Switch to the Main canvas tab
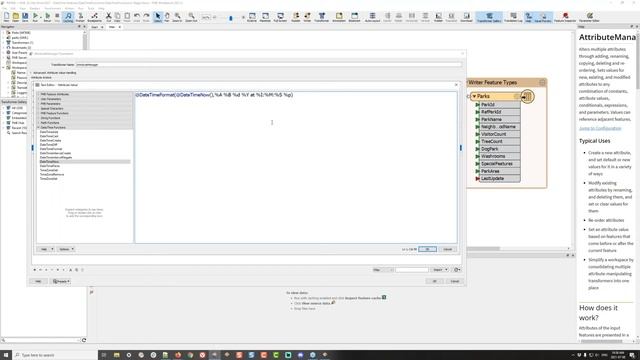This screenshot has width=640, height=360. point(112,27)
